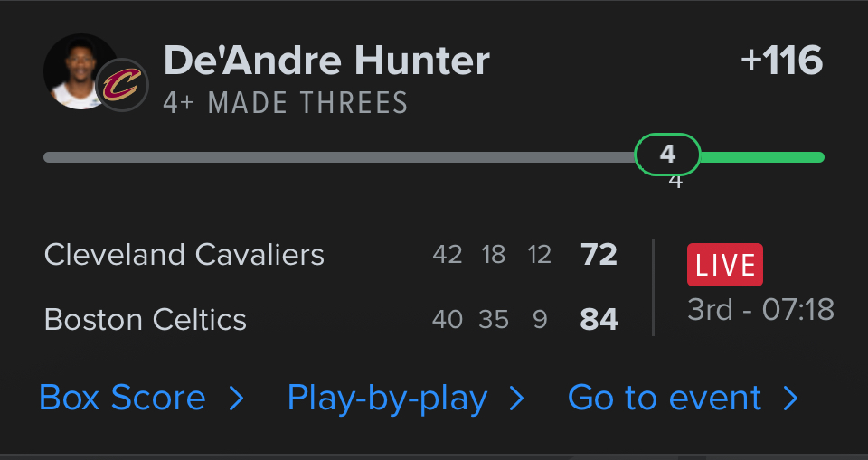Viewport: 868px width, 460px height.
Task: Open the Box Score link
Action: 122,399
